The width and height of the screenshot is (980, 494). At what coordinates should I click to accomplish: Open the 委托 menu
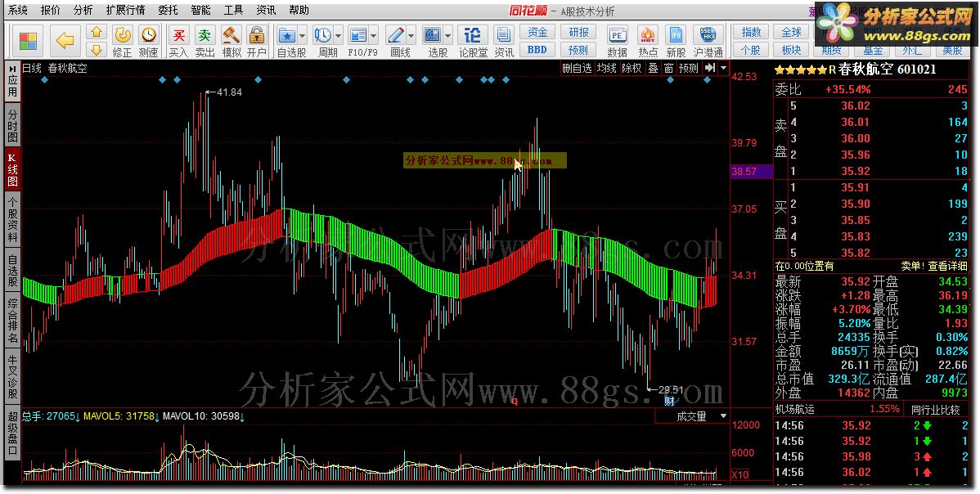(x=168, y=10)
